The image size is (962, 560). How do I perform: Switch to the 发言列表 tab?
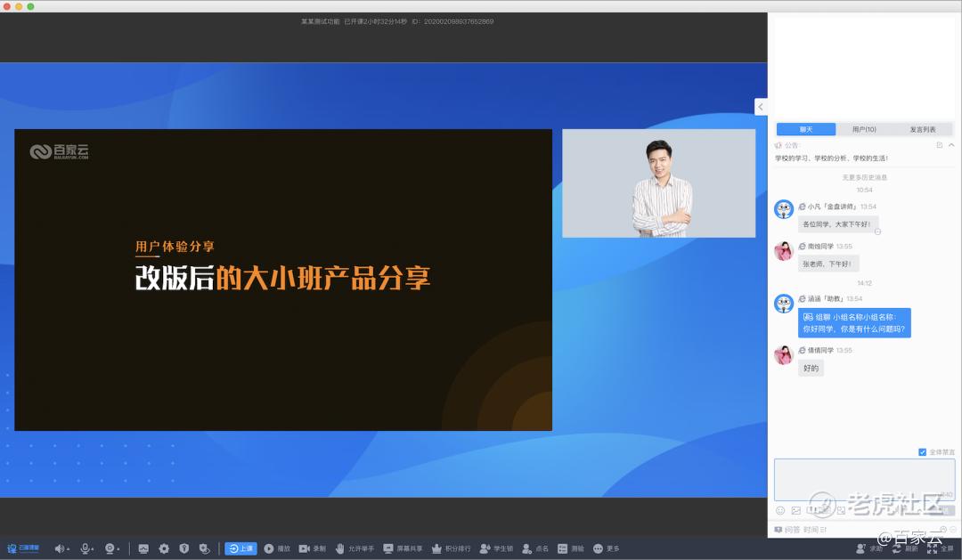923,129
